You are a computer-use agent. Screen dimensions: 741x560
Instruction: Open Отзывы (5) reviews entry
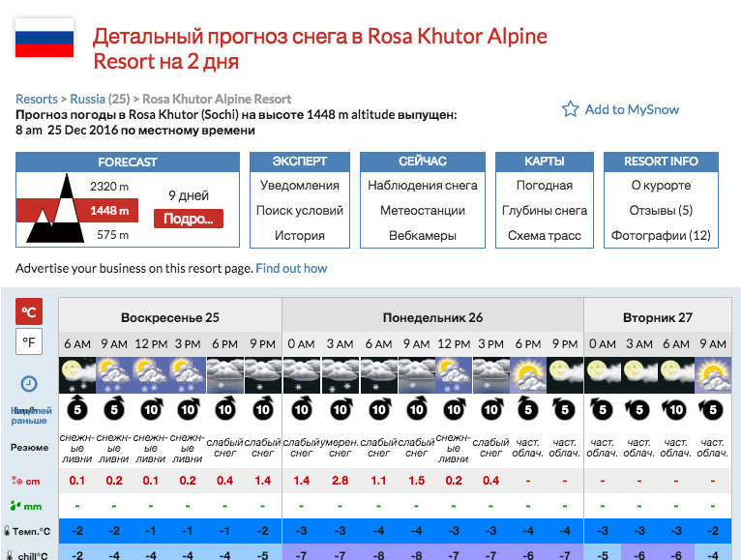tap(661, 210)
